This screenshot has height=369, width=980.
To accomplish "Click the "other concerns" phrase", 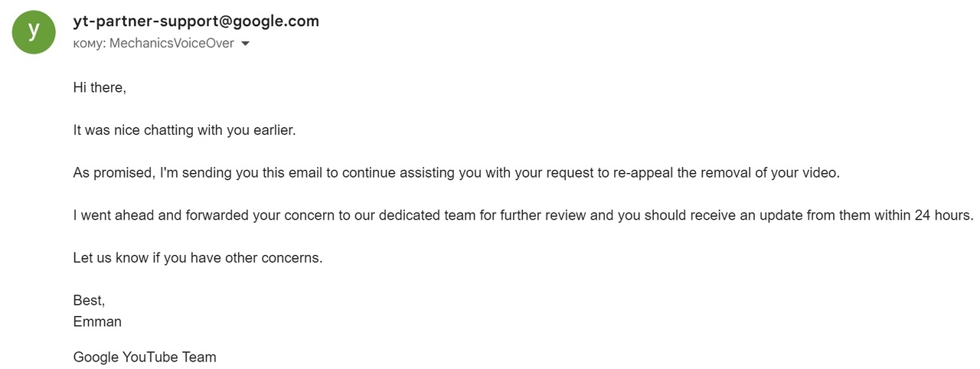I will (275, 258).
